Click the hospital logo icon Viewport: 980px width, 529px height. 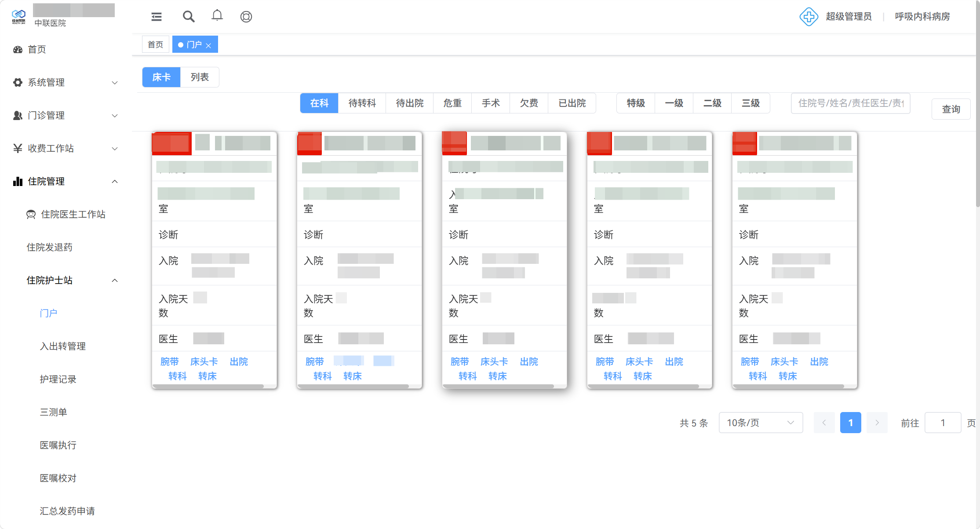(18, 17)
